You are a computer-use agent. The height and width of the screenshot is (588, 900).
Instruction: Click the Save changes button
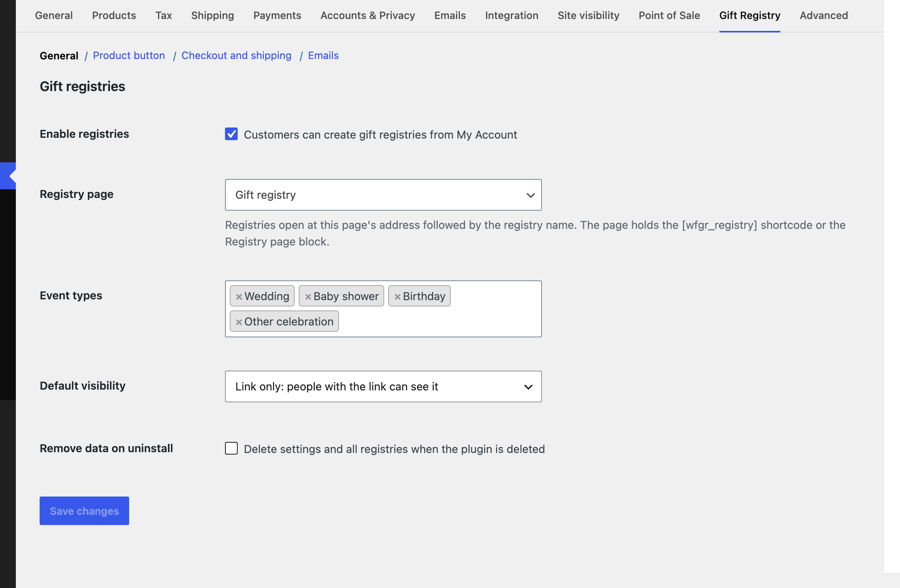point(84,511)
